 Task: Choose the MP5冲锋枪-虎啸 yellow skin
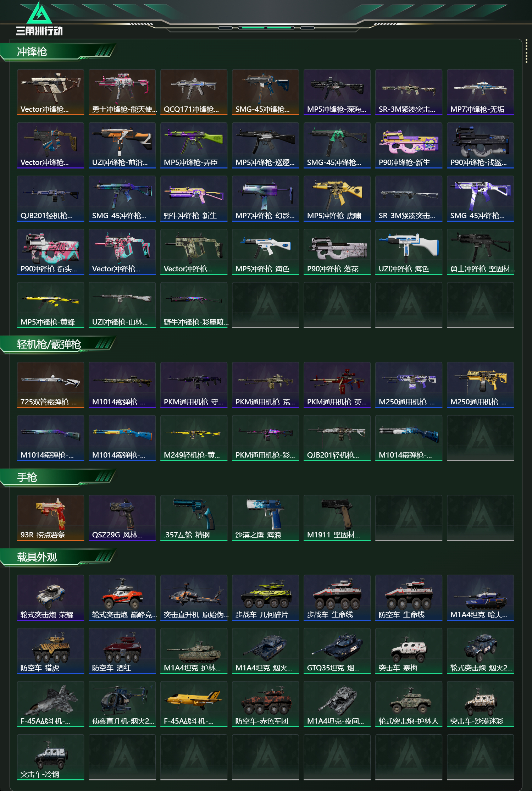click(x=337, y=199)
